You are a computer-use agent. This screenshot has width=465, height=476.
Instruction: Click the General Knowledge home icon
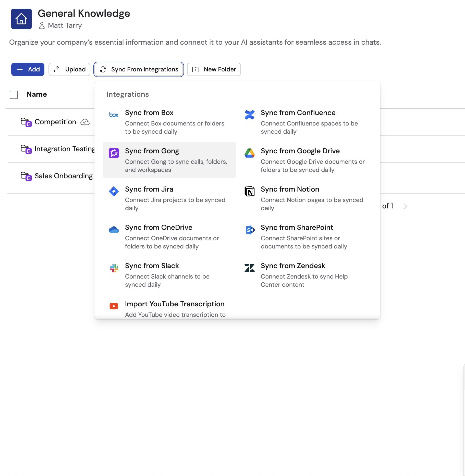click(x=21, y=19)
